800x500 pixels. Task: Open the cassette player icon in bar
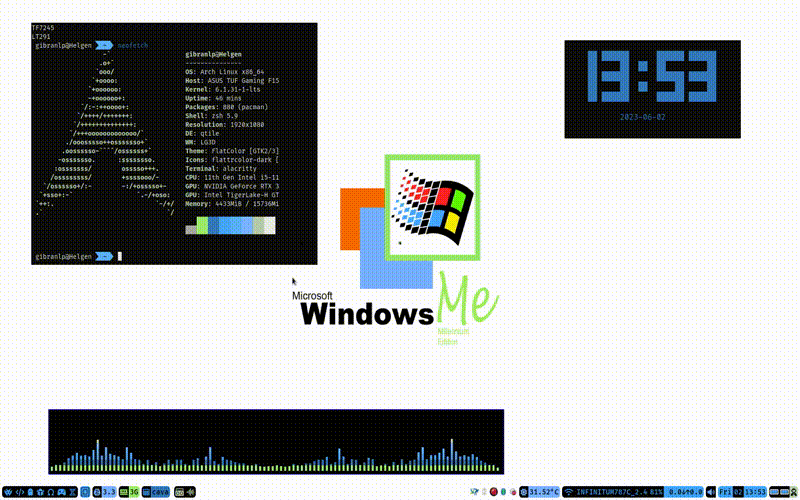[180, 492]
